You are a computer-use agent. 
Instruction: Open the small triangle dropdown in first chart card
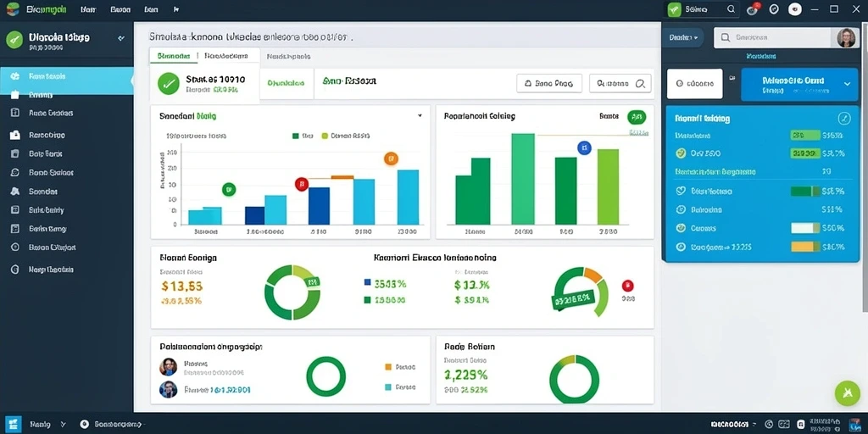420,116
